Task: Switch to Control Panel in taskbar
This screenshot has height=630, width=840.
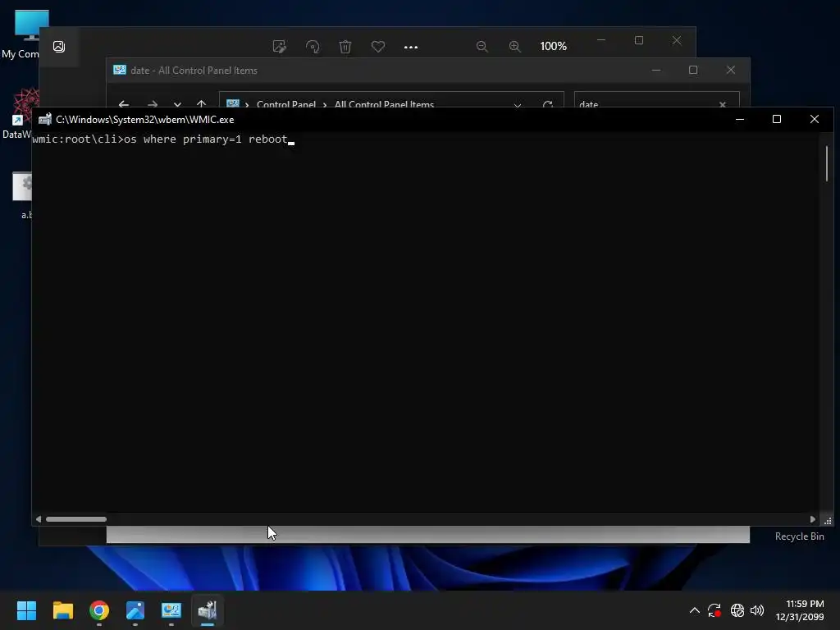Action: pos(171,610)
